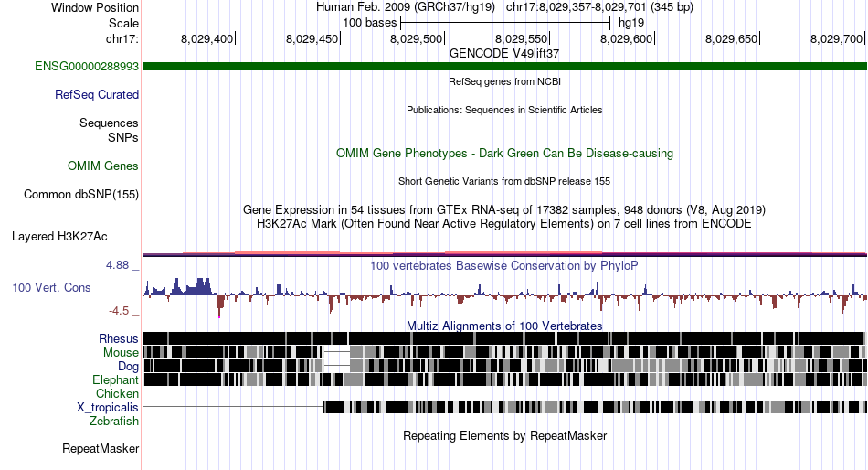Viewport: 868px width, 470px height.
Task: Click the 8,029,650 ruler position
Action: point(732,38)
